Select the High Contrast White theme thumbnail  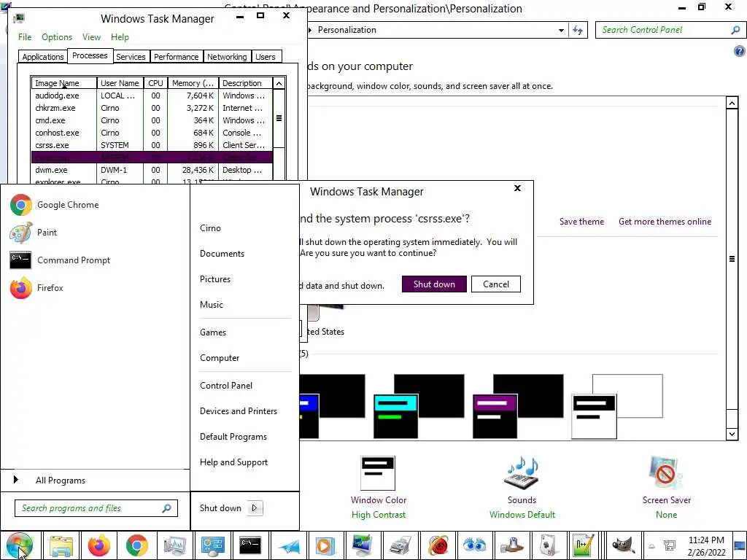(x=617, y=406)
